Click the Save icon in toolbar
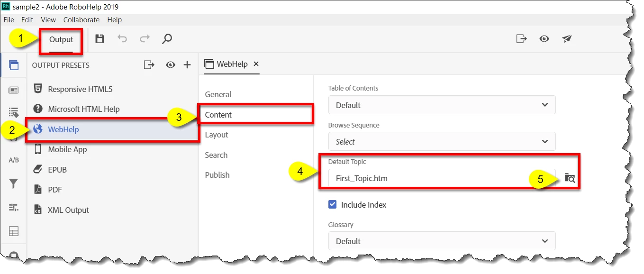The width and height of the screenshot is (644, 274). pos(100,39)
